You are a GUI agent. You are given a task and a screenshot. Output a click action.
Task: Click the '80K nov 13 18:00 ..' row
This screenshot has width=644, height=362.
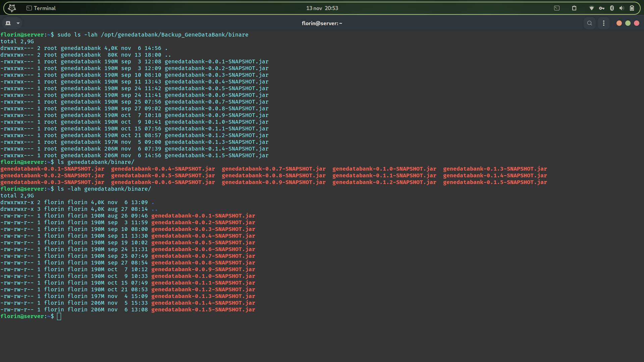(86, 55)
